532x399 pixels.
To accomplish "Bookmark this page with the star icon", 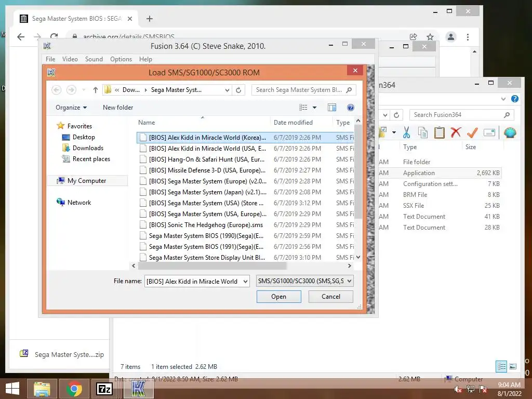I will coord(430,37).
